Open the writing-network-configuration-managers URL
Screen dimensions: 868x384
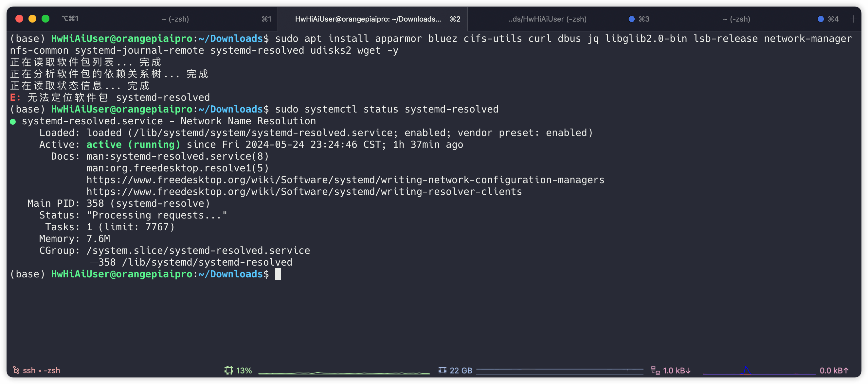pyautogui.click(x=345, y=180)
